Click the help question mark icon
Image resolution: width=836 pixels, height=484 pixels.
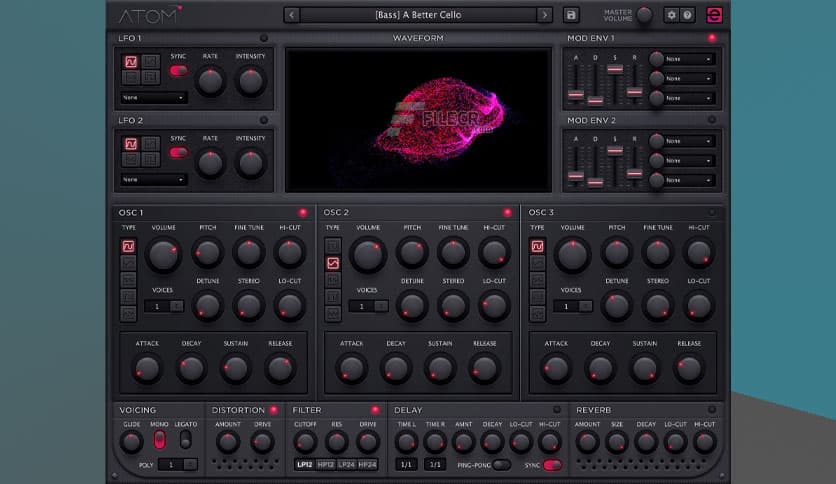[687, 15]
